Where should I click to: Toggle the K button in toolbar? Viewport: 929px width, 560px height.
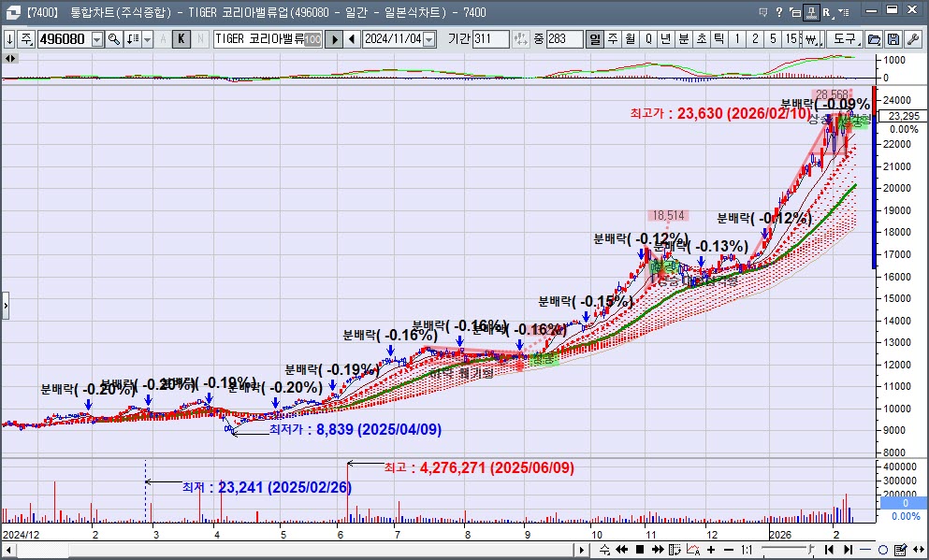point(181,39)
